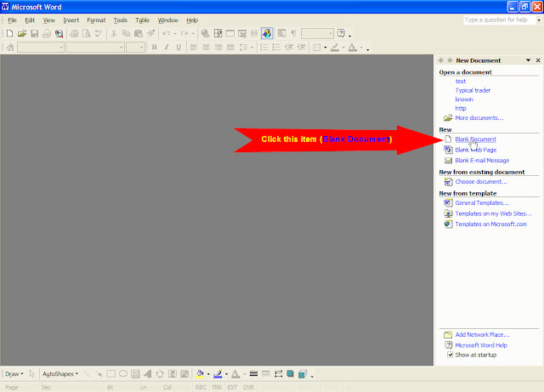Screen dimensions: 544x392
Task: Expand the Borders dropdown arrow
Action: point(325,48)
